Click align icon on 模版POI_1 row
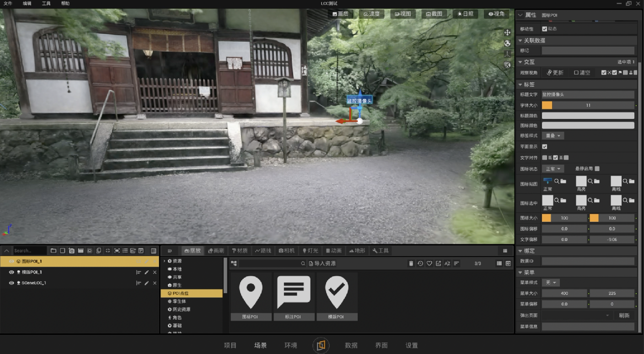Image resolution: width=644 pixels, height=354 pixels. [x=138, y=272]
